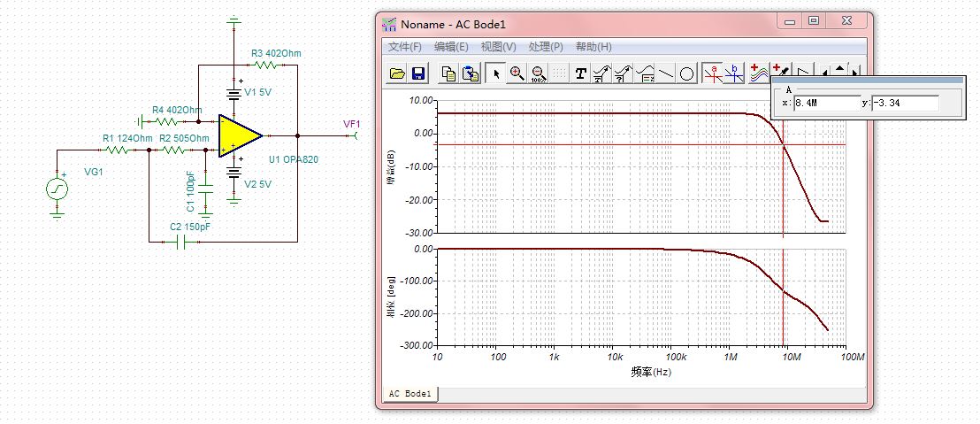Select resistor R4 402Ohm label

tap(177, 110)
